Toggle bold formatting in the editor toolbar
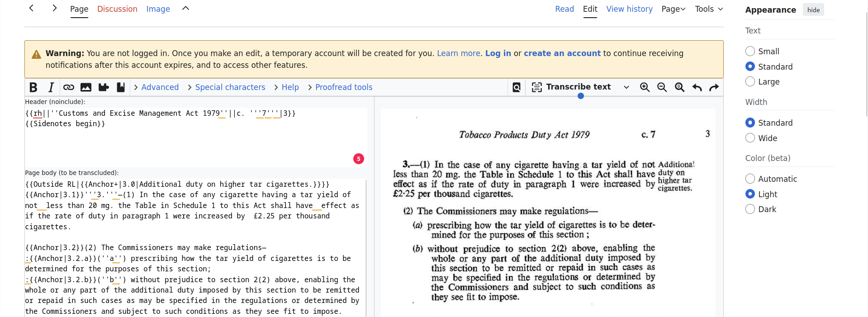This screenshot has width=868, height=317. 33,87
